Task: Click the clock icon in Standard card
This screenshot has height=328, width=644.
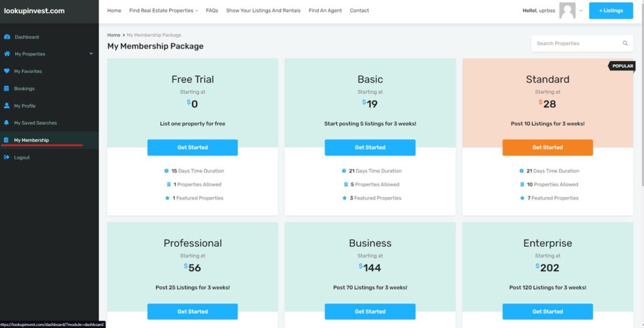Action: click(521, 171)
